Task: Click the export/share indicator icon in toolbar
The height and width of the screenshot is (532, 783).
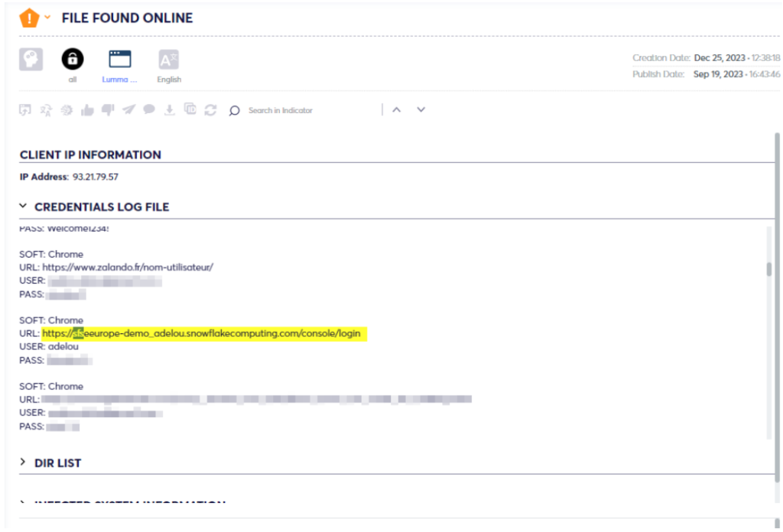Action: pyautogui.click(x=25, y=110)
